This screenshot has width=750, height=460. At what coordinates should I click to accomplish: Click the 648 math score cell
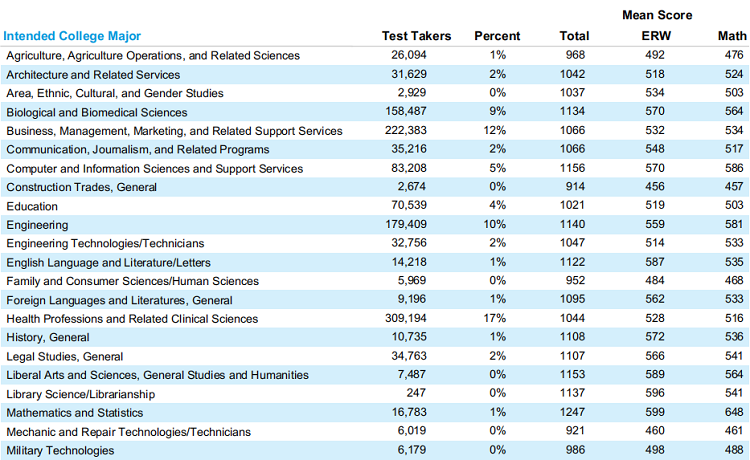pyautogui.click(x=733, y=413)
